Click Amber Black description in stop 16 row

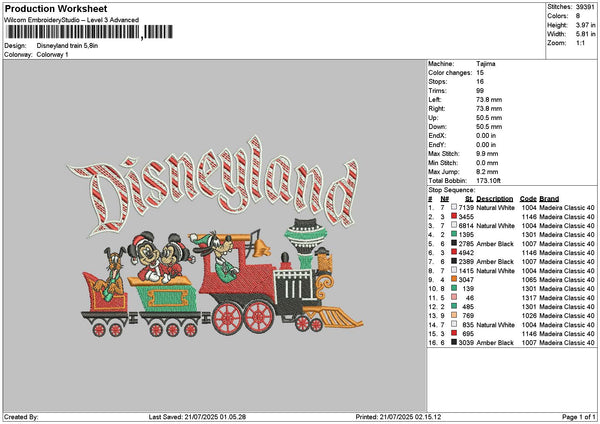point(495,343)
